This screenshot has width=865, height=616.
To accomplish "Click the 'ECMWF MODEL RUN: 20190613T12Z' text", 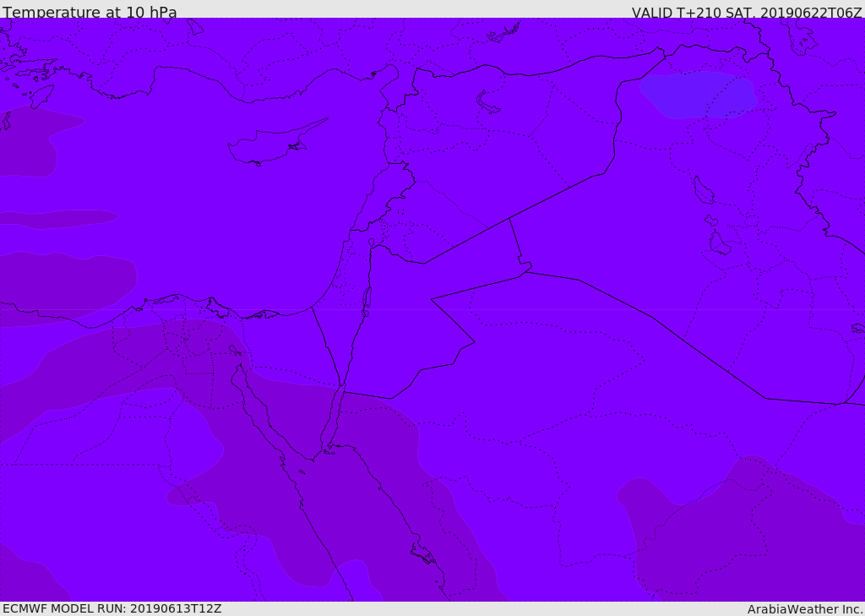I will click(x=112, y=608).
